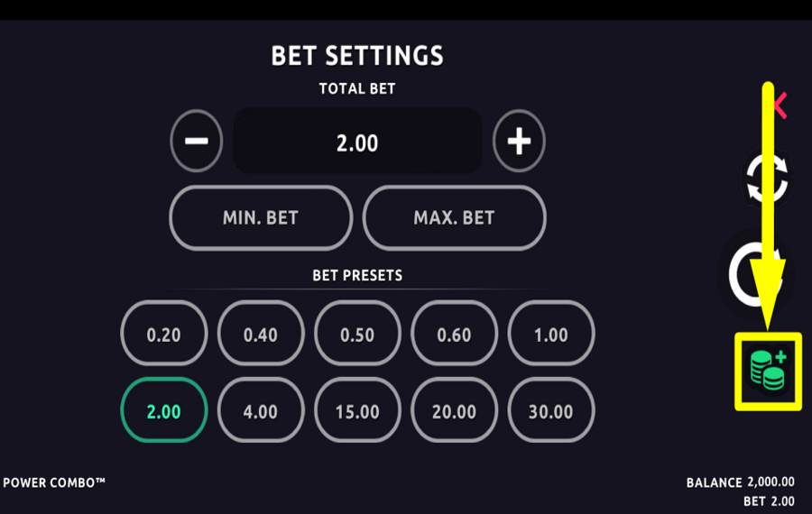This screenshot has width=812, height=514.
Task: Click the Balance 2,000.00 display
Action: point(741,482)
